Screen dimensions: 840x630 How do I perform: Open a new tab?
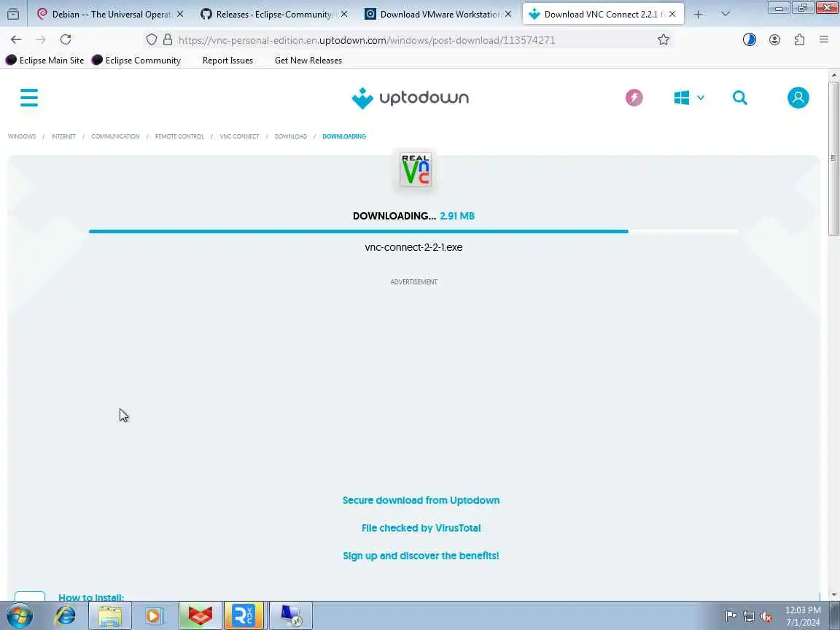[x=698, y=15]
